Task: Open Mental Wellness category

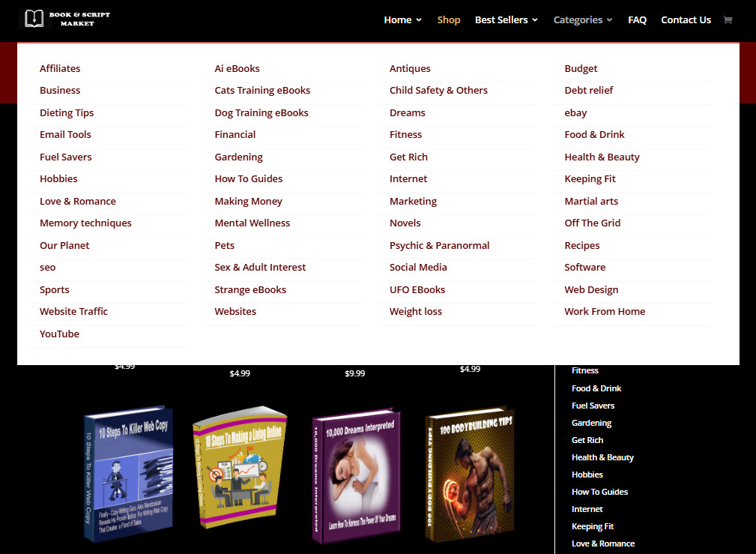Action: 252,223
